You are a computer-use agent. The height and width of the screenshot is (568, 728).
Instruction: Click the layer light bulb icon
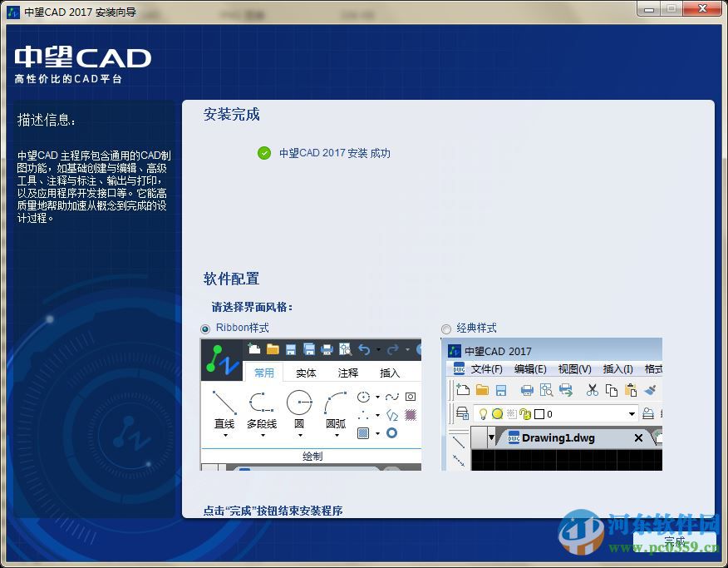(x=483, y=414)
